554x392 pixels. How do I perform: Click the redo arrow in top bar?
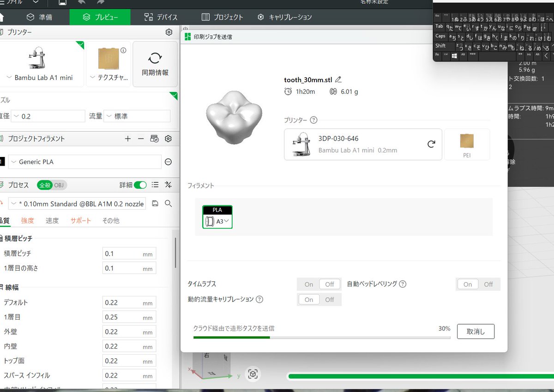pos(101,2)
